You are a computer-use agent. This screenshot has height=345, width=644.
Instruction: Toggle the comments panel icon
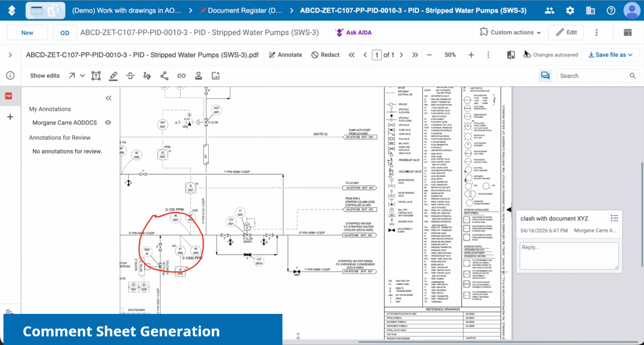click(x=545, y=76)
